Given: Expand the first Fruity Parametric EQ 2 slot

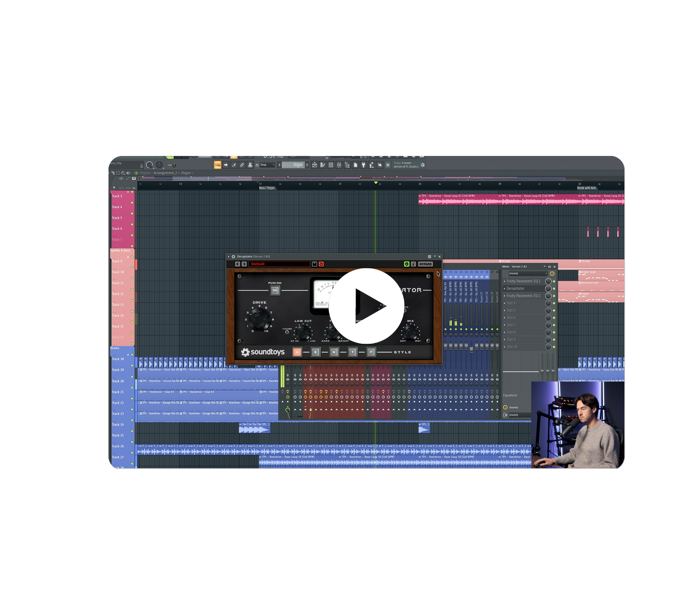Looking at the screenshot, I should point(504,281).
